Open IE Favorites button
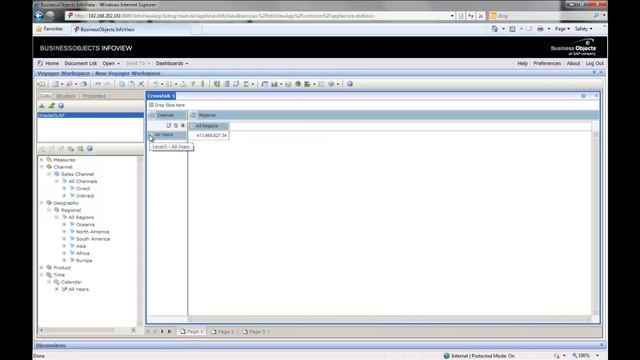Viewport: 640px width, 360px height. 49,29
